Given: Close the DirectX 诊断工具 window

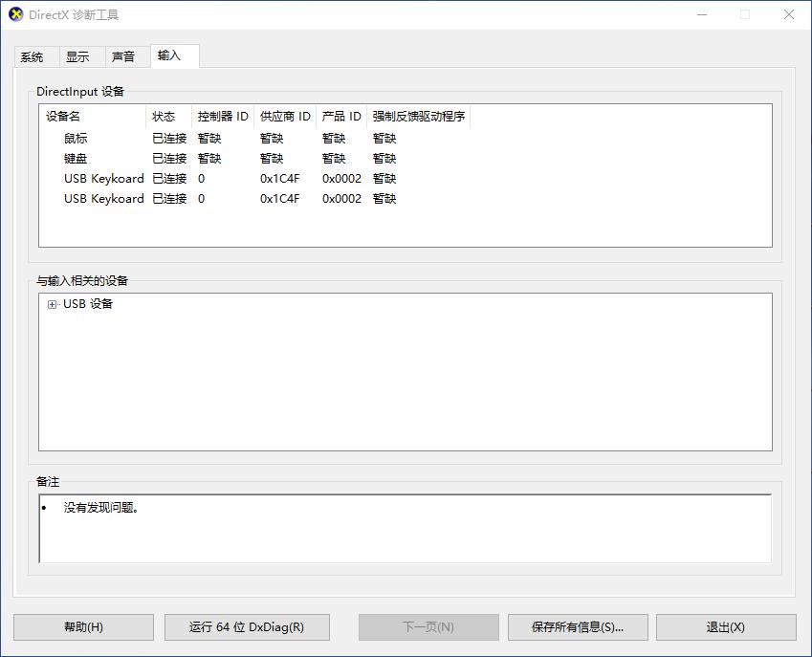Looking at the screenshot, I should tap(789, 14).
